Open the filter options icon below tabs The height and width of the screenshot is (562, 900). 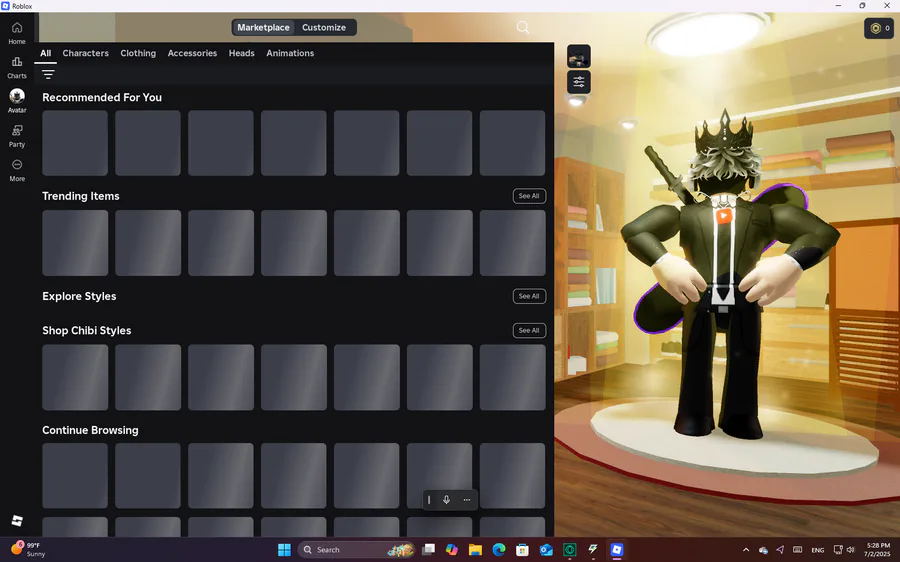[x=48, y=74]
